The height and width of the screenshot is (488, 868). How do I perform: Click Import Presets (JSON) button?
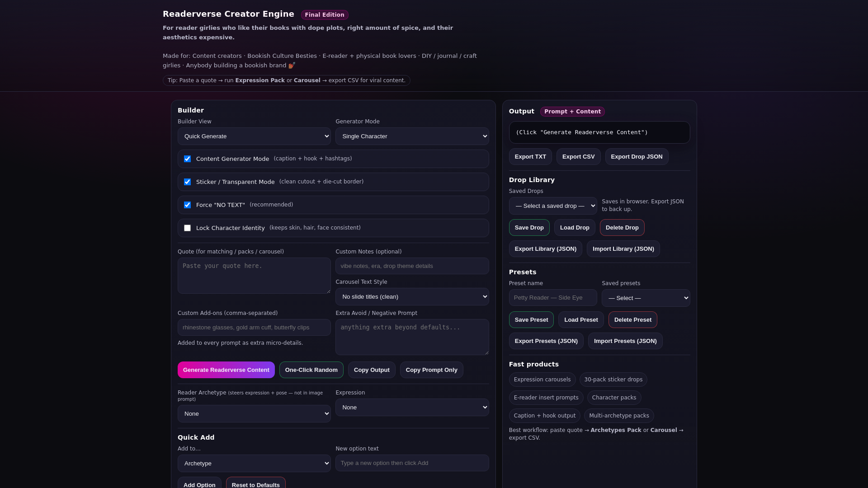625,341
